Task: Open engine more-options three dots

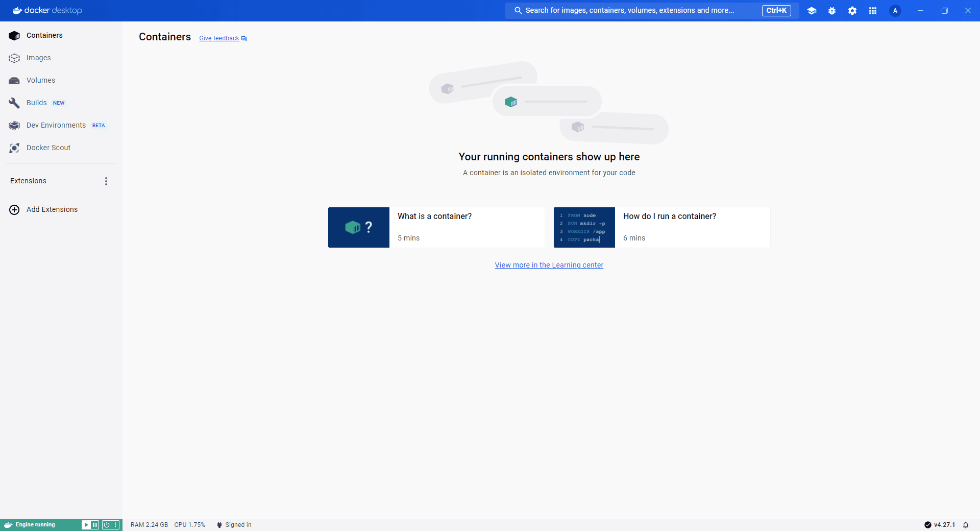Action: 115,525
